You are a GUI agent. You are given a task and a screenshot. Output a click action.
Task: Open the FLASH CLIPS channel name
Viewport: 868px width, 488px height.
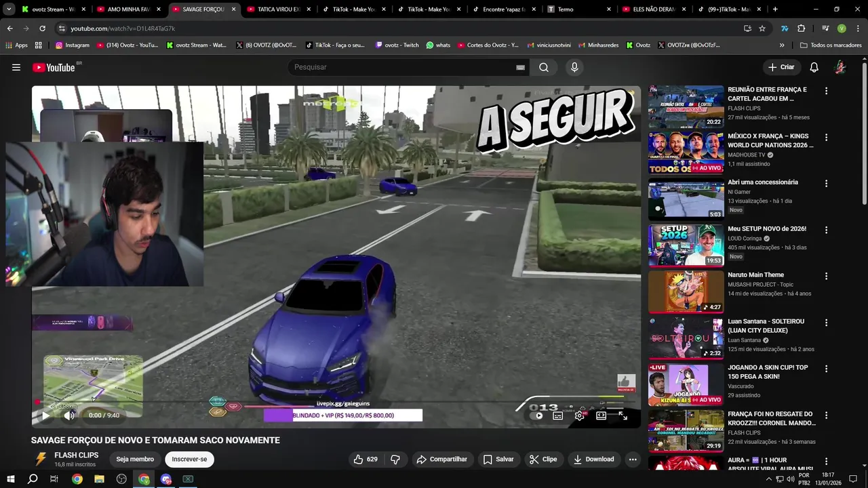pos(77,455)
